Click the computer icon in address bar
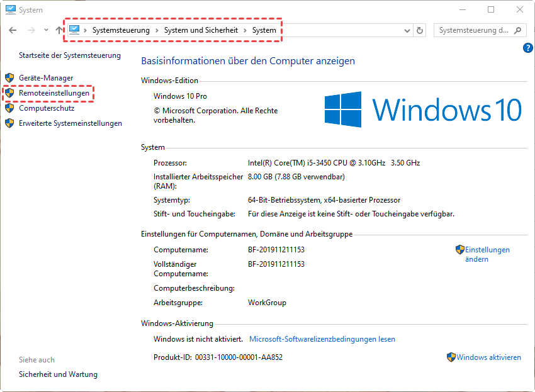Image resolution: width=535 pixels, height=392 pixels. 75,30
